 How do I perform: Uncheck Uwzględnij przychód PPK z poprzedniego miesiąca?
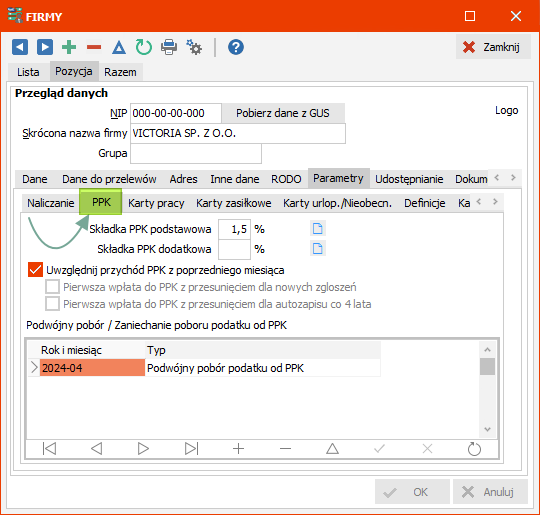(35, 270)
